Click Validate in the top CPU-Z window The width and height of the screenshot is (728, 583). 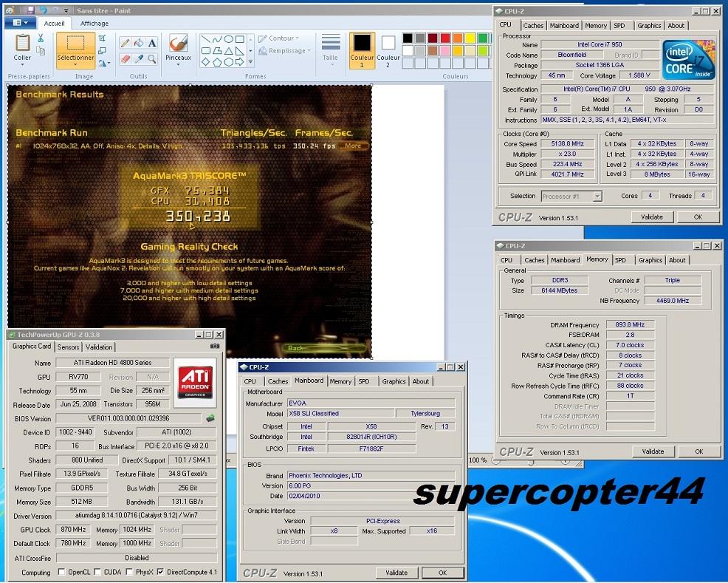point(652,217)
